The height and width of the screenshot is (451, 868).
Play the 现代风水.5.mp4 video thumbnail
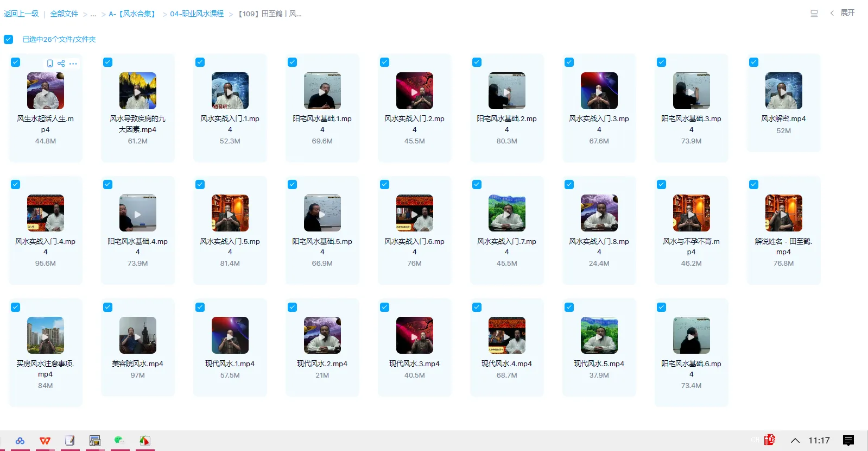599,335
